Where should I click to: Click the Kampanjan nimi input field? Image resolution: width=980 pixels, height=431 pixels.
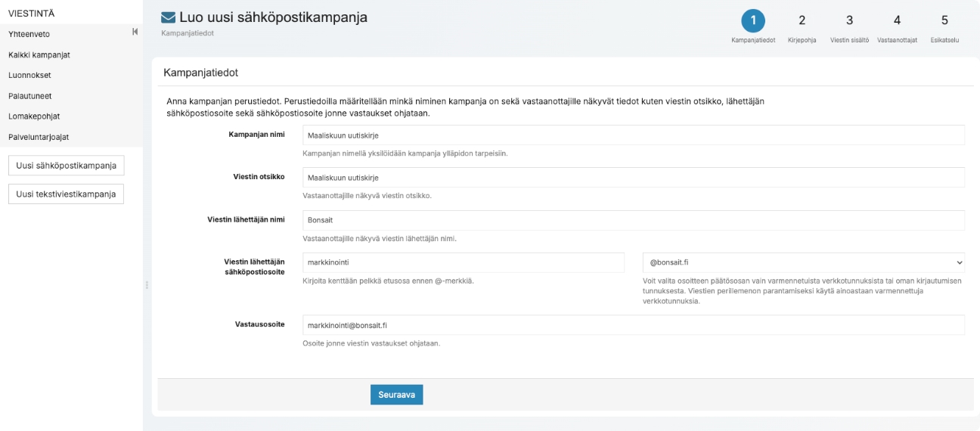coord(633,135)
